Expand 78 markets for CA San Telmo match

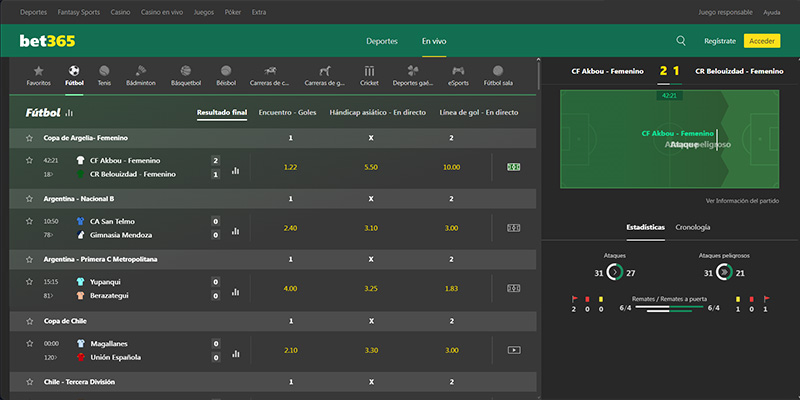click(x=48, y=235)
